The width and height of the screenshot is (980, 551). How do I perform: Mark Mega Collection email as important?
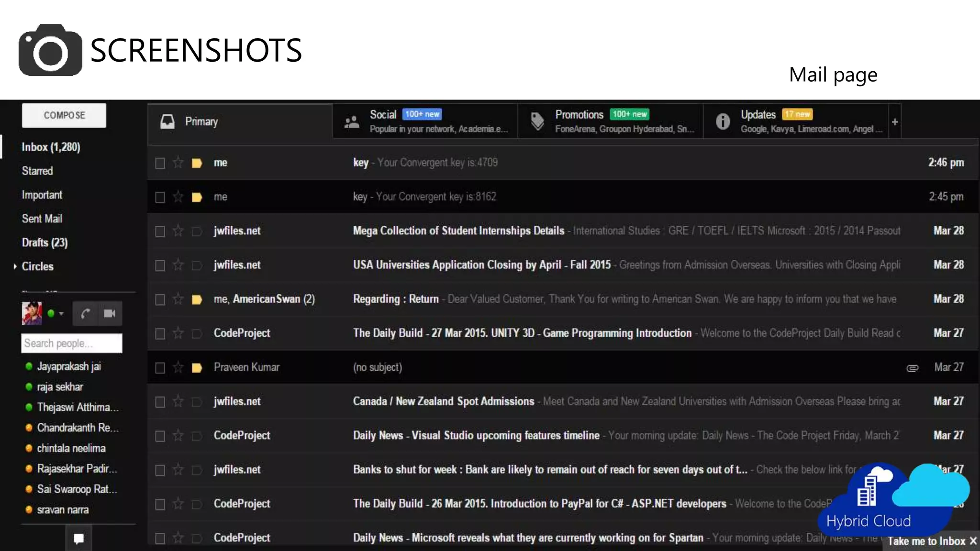[197, 231]
